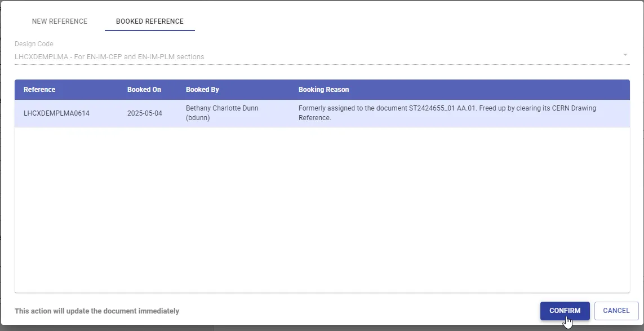Click the immediate update warning text
Image resolution: width=644 pixels, height=331 pixels.
point(97,311)
